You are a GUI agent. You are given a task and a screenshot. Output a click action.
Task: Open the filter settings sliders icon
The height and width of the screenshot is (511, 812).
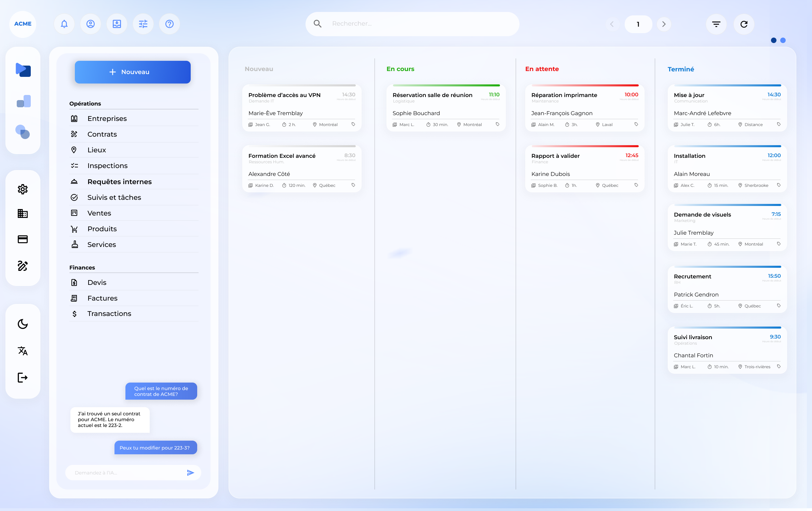(143, 24)
